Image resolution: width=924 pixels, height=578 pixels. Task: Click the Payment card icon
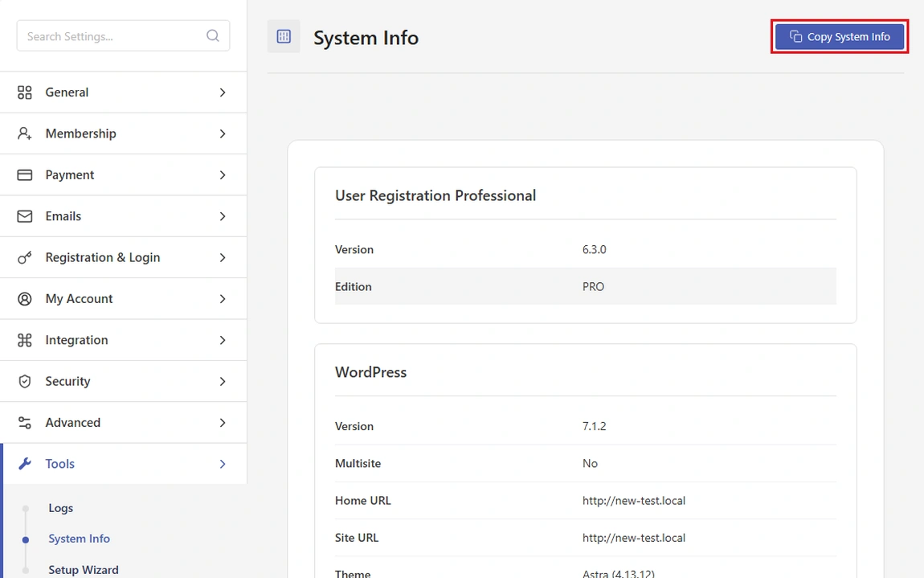point(25,175)
